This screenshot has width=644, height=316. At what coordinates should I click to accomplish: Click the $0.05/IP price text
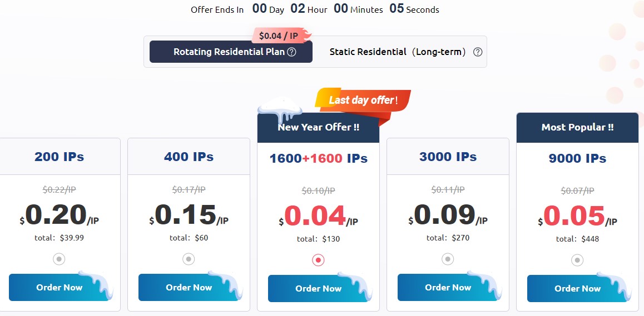coord(577,216)
